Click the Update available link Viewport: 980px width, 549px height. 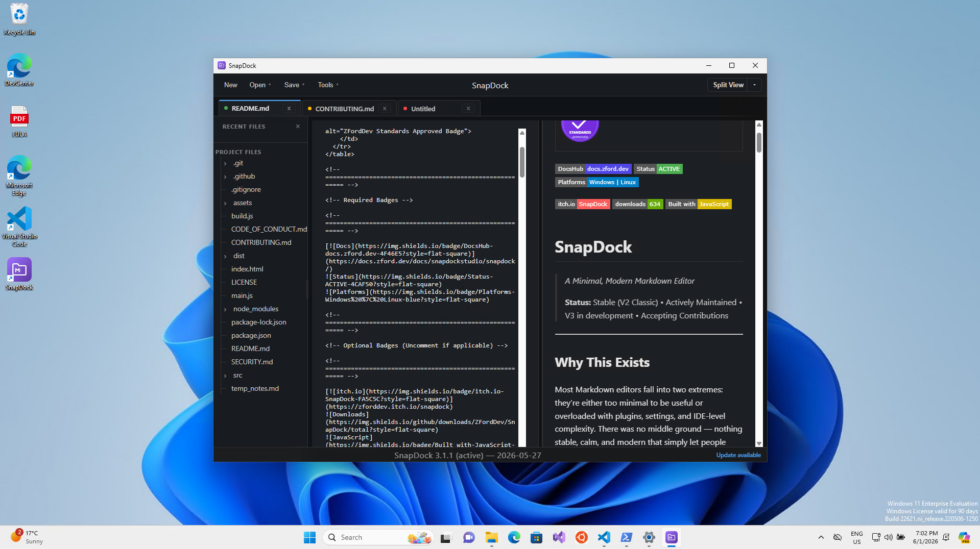point(738,455)
